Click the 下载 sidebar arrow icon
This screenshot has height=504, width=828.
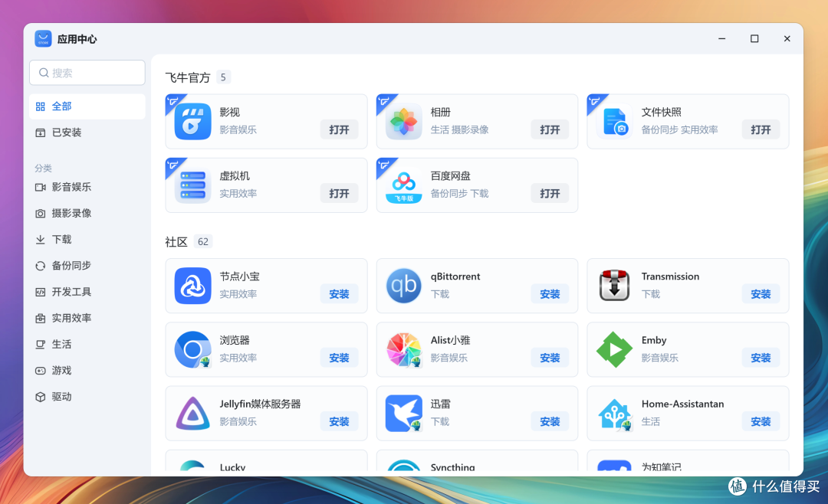click(40, 240)
